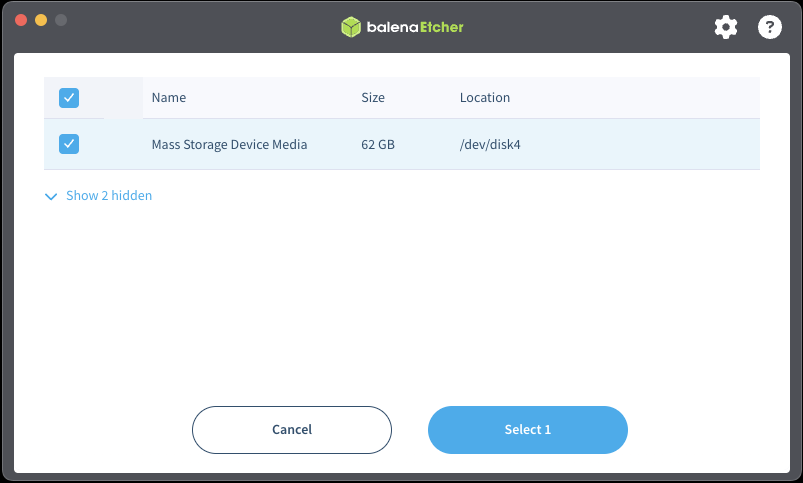Click the Name column header
The image size is (803, 483).
pyautogui.click(x=169, y=97)
